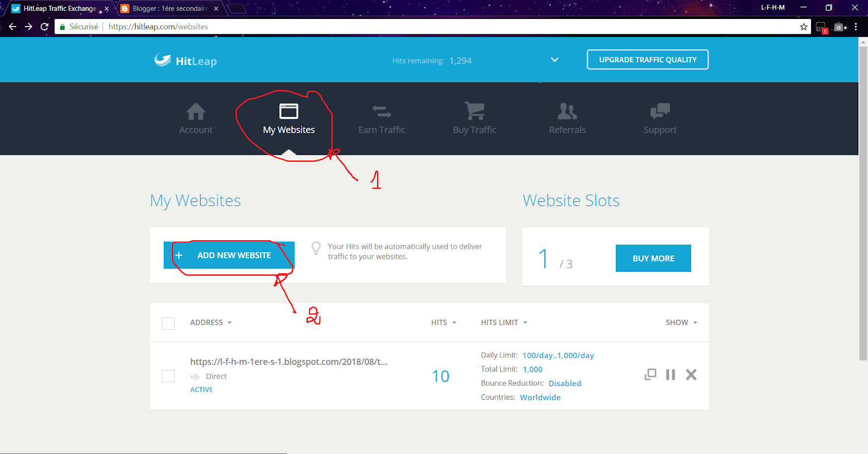Open a new browser tab
Image resolution: width=868 pixels, height=454 pixels.
[236, 9]
